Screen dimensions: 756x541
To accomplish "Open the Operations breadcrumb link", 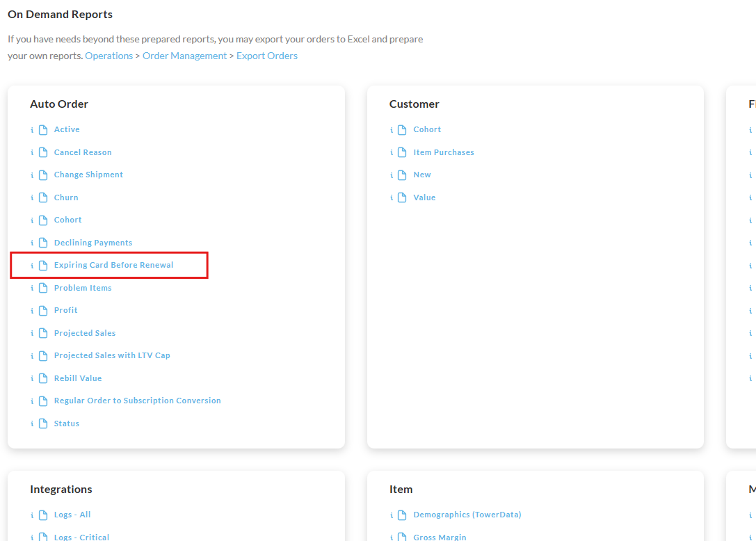I will (x=109, y=56).
